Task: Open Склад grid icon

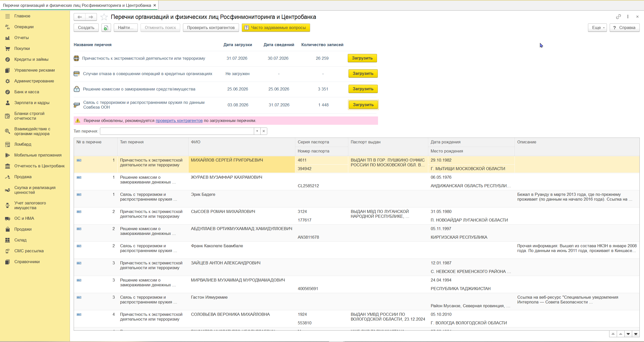Action: 8,240
